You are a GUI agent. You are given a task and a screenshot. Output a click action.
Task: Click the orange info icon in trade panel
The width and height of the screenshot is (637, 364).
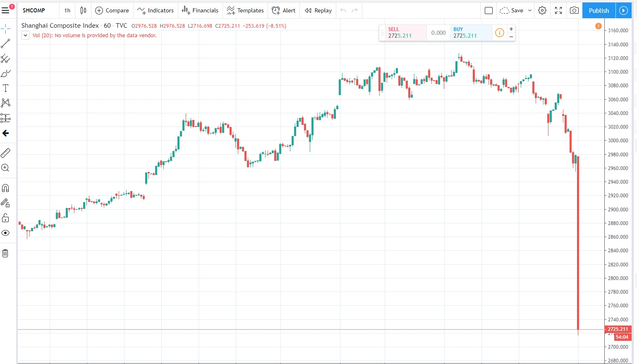(x=500, y=33)
